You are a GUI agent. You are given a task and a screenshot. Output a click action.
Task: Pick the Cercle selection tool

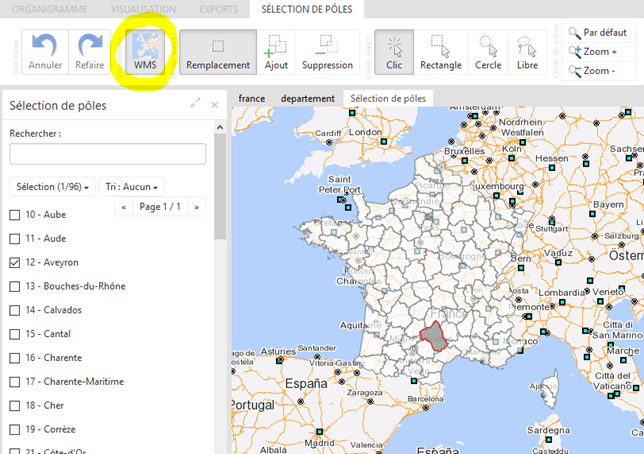(x=488, y=52)
